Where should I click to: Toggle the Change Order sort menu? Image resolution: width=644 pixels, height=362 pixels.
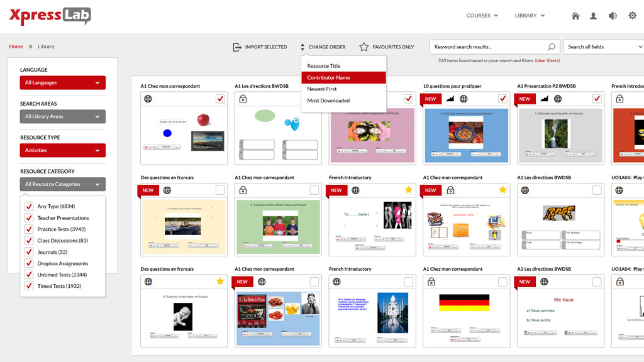pyautogui.click(x=323, y=47)
